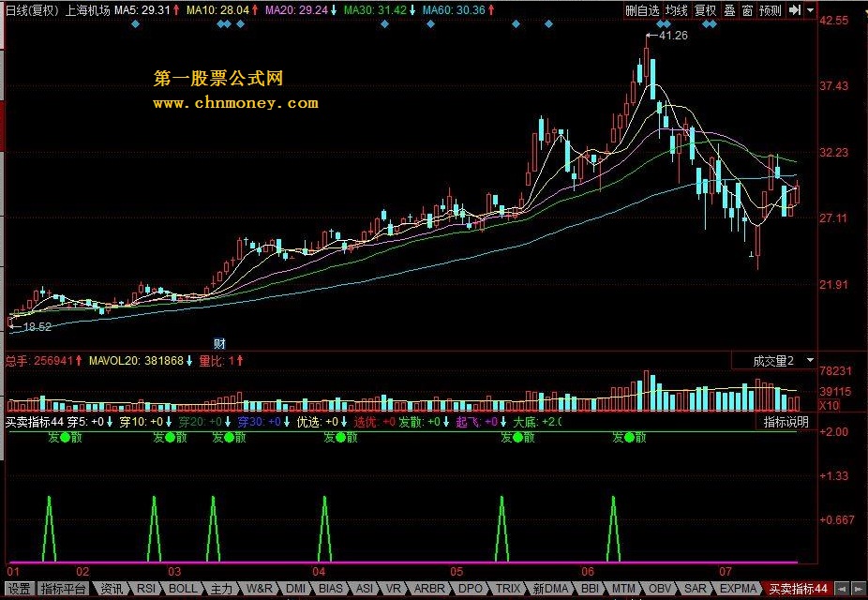Click the X10 volume scale label

click(x=829, y=406)
